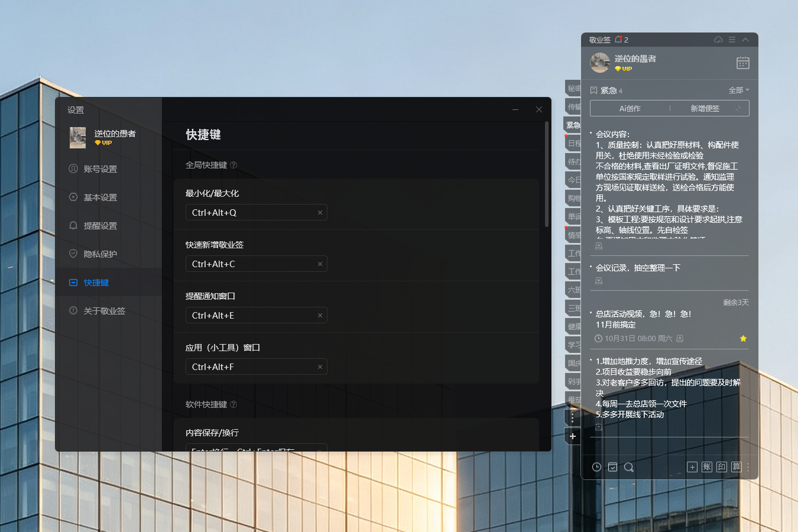Toggle the yellow star on 总店活动视频 note
The height and width of the screenshot is (532, 798).
coord(743,339)
